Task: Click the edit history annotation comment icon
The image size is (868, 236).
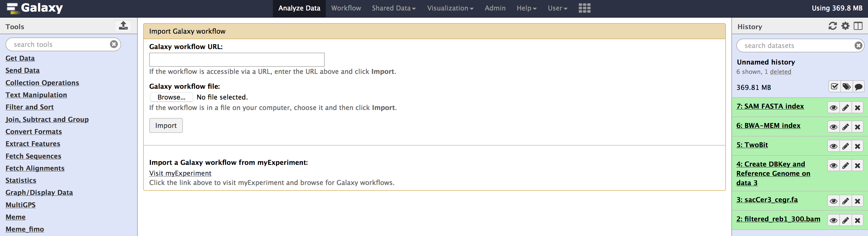Action: point(858,87)
